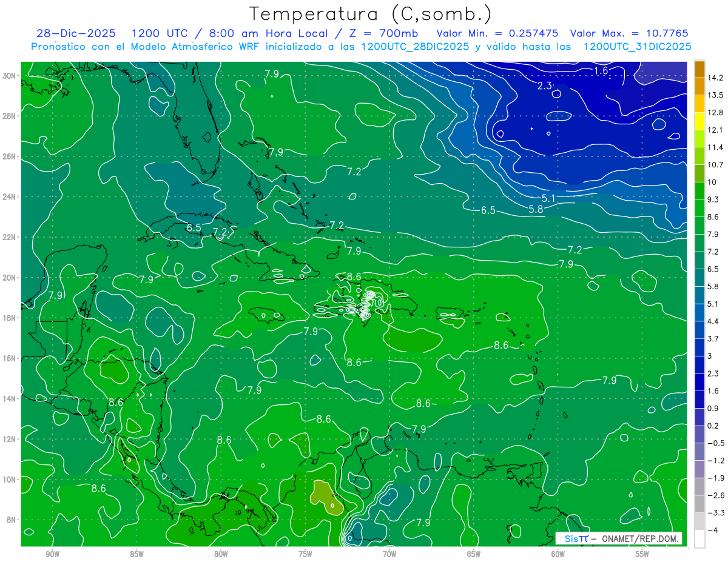Click the latitude axis label "16N"
The height and width of the screenshot is (562, 728).
tap(10, 358)
